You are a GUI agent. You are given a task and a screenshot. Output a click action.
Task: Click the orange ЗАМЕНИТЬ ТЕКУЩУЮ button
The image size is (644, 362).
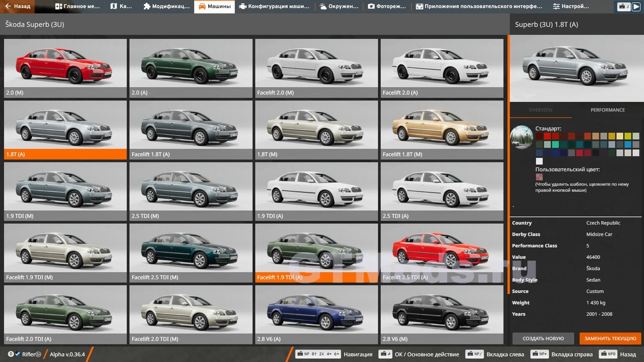click(x=610, y=338)
